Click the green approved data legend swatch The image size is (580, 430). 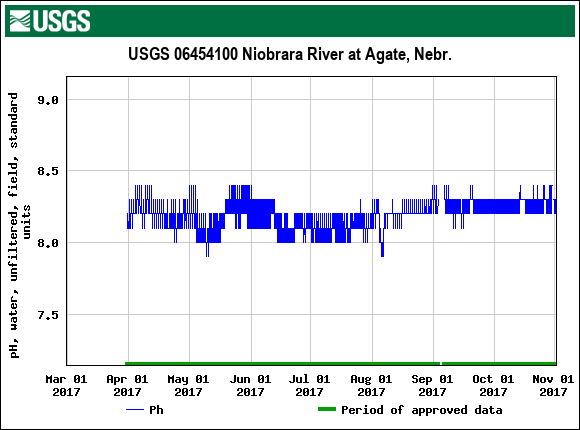tap(327, 409)
